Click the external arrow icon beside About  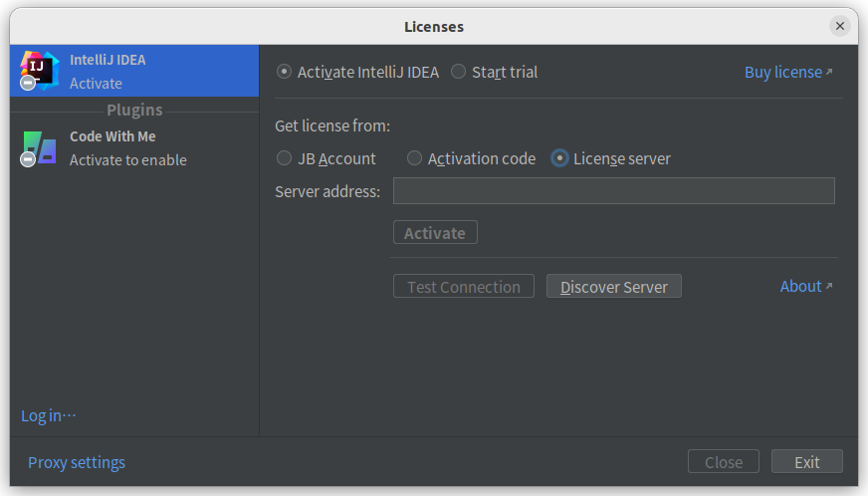(829, 287)
